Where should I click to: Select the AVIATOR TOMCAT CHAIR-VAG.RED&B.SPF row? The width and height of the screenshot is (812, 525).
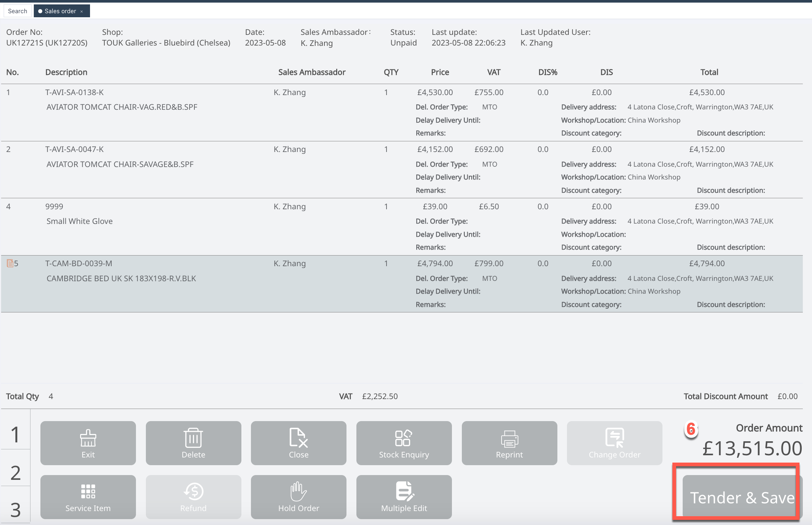[122, 107]
